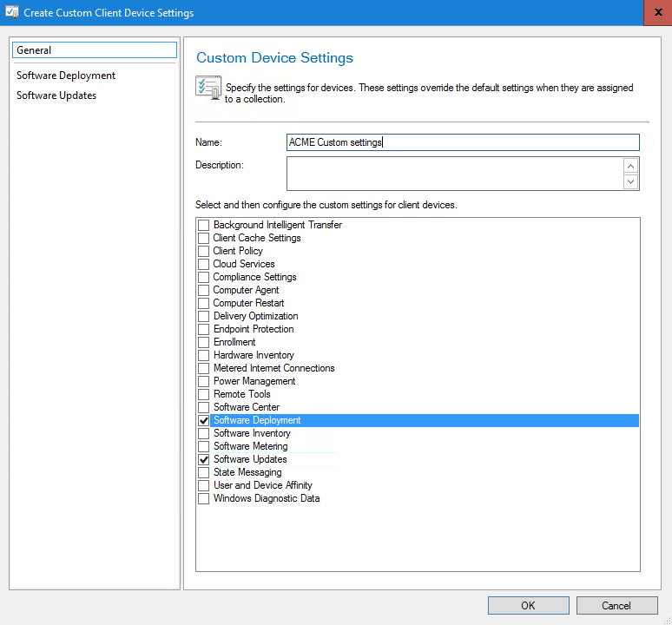Go to Software Updates page in sidebar
This screenshot has height=625, width=672.
pos(56,95)
